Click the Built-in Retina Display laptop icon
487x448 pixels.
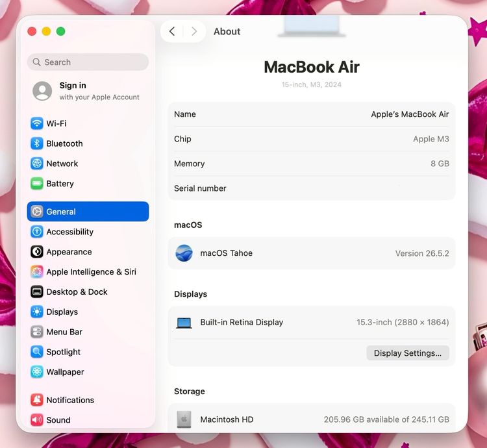pos(184,323)
